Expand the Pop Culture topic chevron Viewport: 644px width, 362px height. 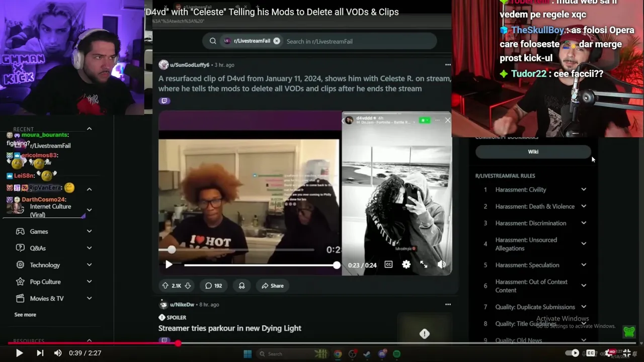coord(89,282)
